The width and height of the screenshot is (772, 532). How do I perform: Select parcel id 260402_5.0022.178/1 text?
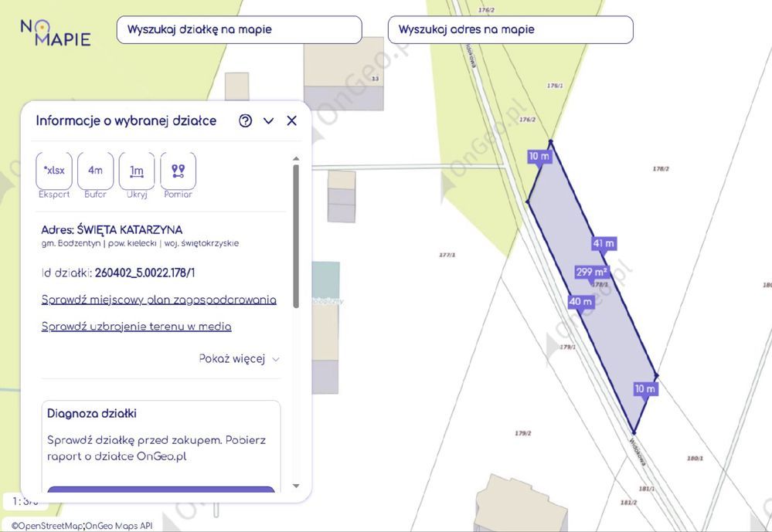pyautogui.click(x=145, y=273)
